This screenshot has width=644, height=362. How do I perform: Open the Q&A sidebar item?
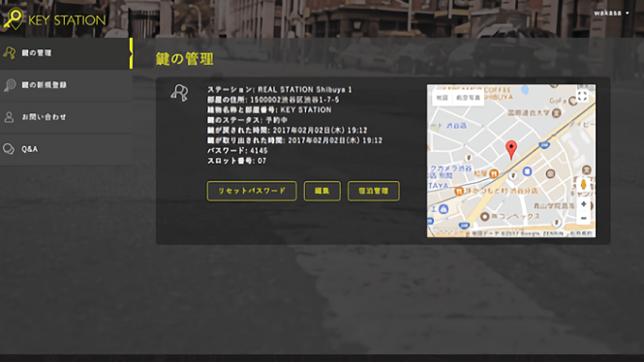click(x=66, y=149)
